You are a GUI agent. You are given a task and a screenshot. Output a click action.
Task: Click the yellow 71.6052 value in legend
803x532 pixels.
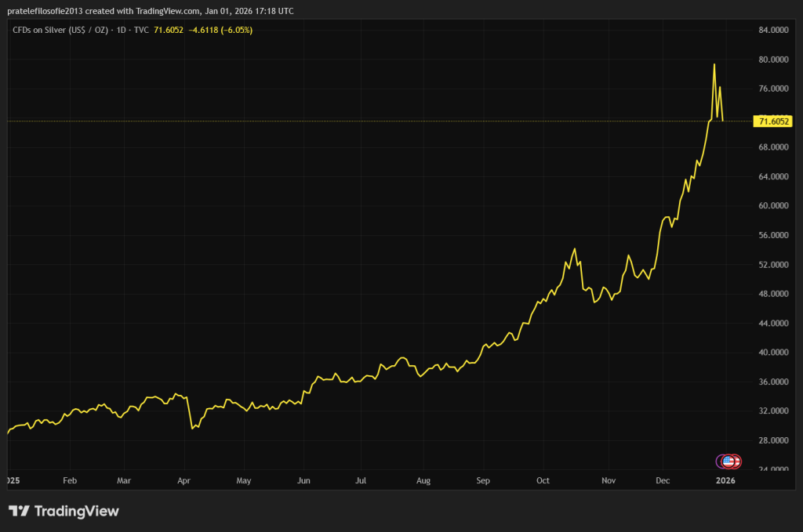click(x=169, y=30)
